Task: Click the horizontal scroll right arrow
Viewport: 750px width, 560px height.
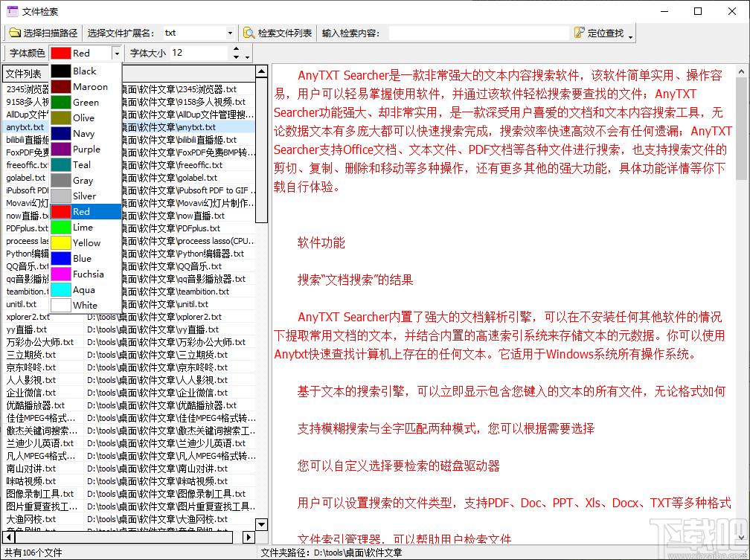Action: (249, 537)
